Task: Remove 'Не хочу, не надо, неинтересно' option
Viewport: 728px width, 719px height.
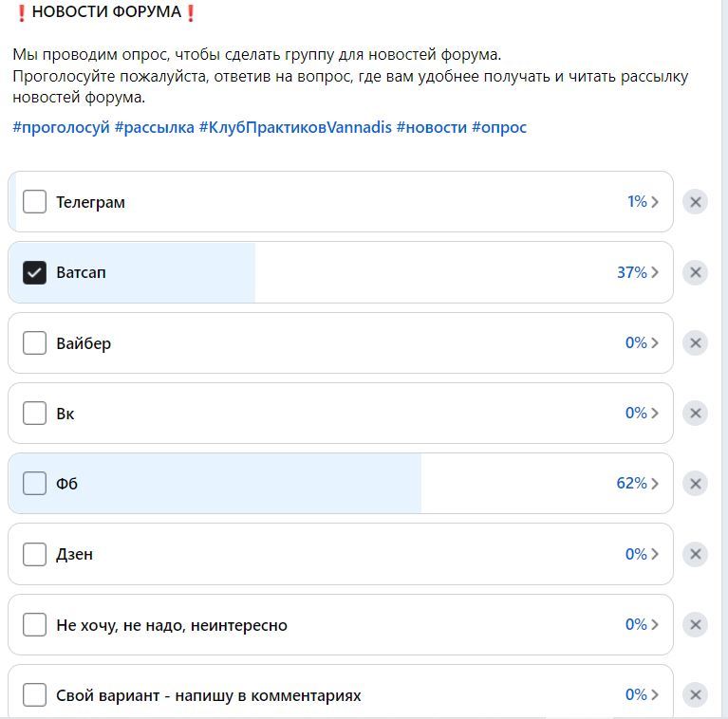Action: click(695, 624)
